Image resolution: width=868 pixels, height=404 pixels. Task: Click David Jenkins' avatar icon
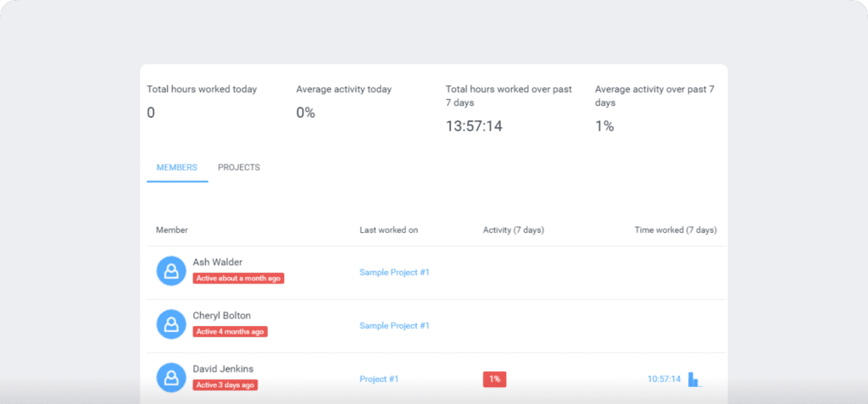point(171,378)
